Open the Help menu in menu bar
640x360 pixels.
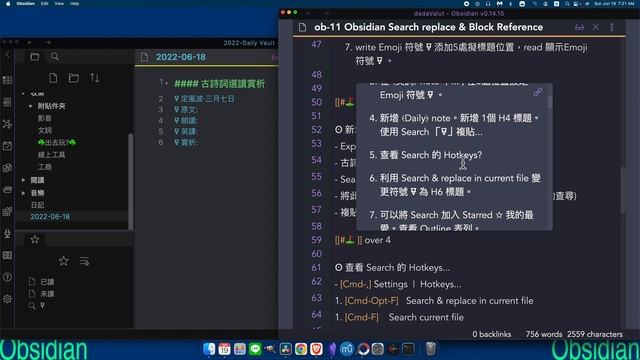click(x=74, y=4)
